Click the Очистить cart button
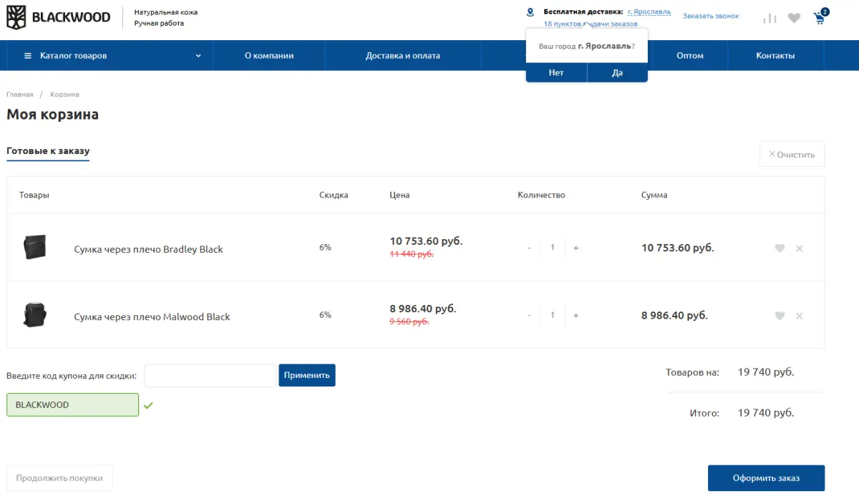 [x=792, y=154]
